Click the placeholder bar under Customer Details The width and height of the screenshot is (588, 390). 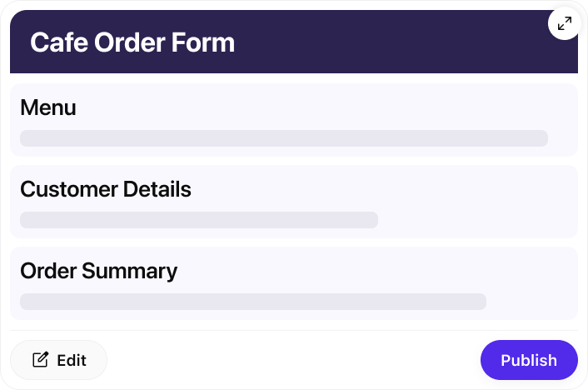point(198,220)
